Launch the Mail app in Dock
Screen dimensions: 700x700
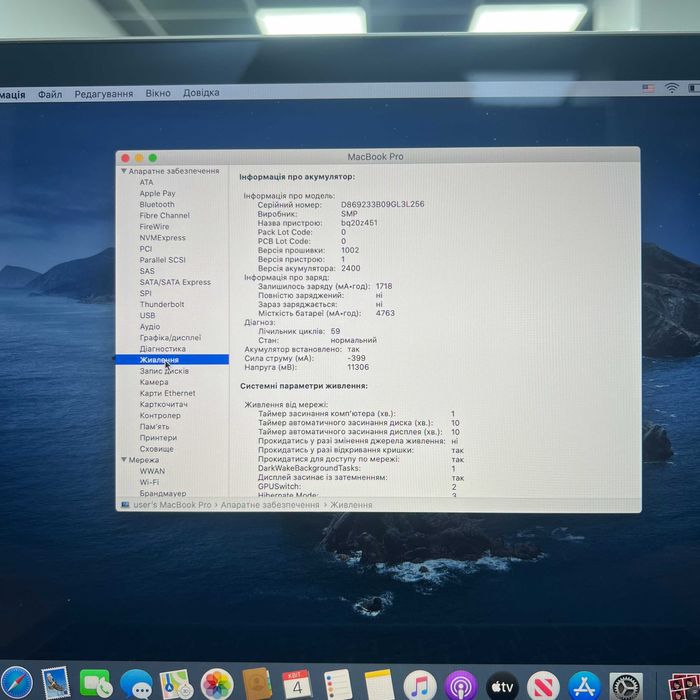56,682
